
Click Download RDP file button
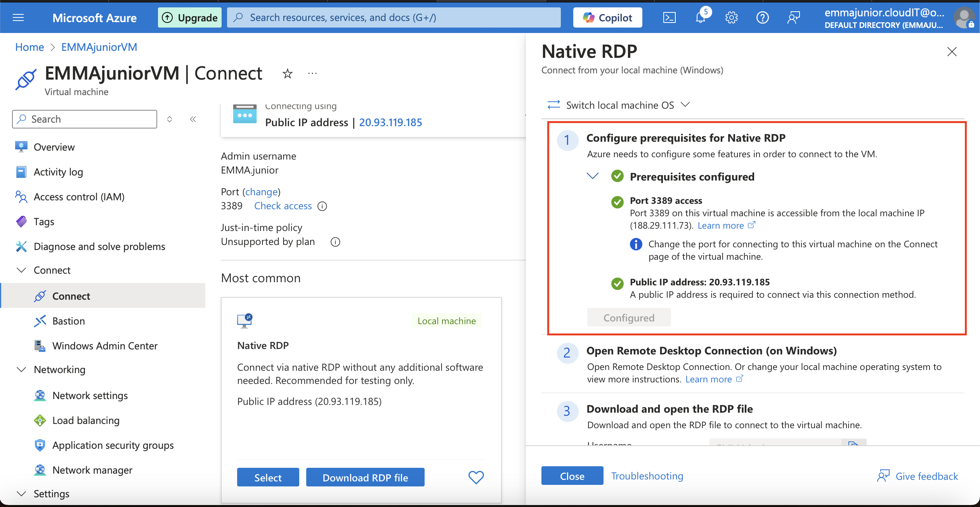click(x=365, y=477)
